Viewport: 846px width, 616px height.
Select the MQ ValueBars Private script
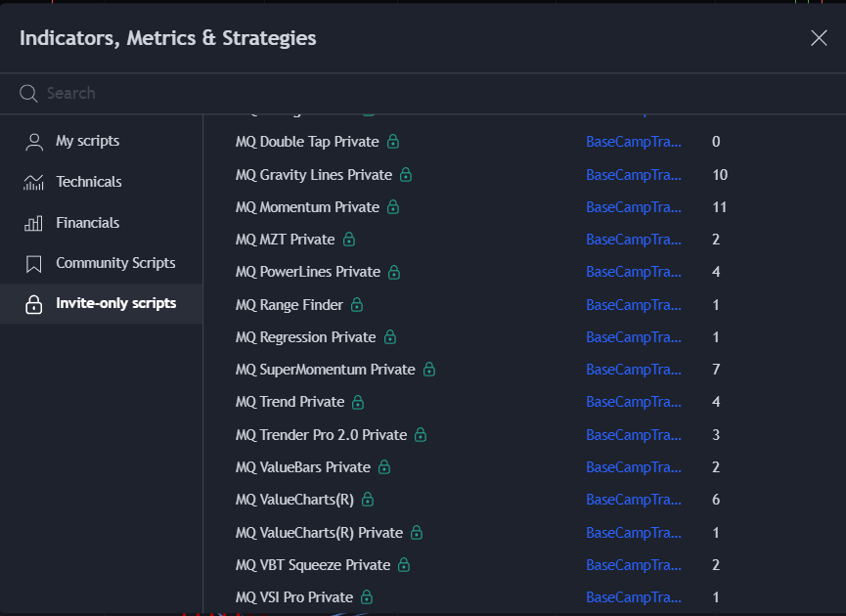[x=304, y=467]
